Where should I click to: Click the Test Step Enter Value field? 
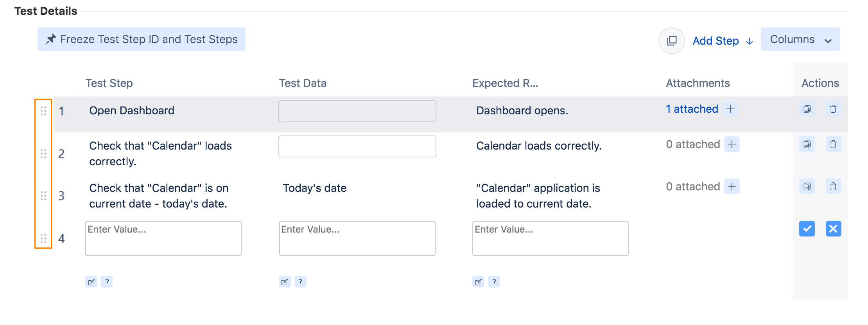click(x=163, y=238)
